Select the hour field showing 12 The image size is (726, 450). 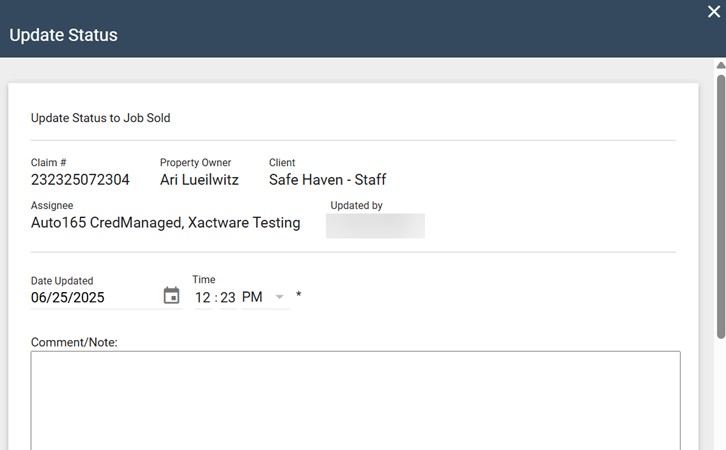coord(203,297)
